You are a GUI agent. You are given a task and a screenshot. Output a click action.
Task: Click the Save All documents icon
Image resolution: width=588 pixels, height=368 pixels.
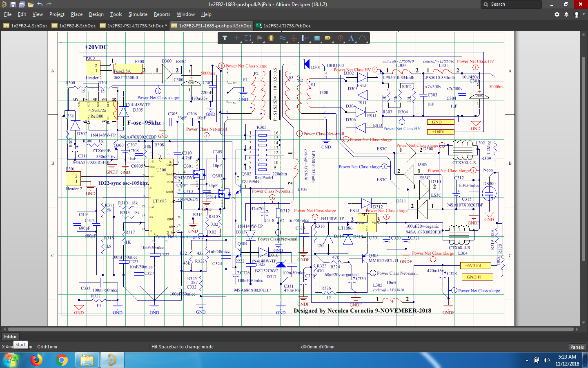22,4
